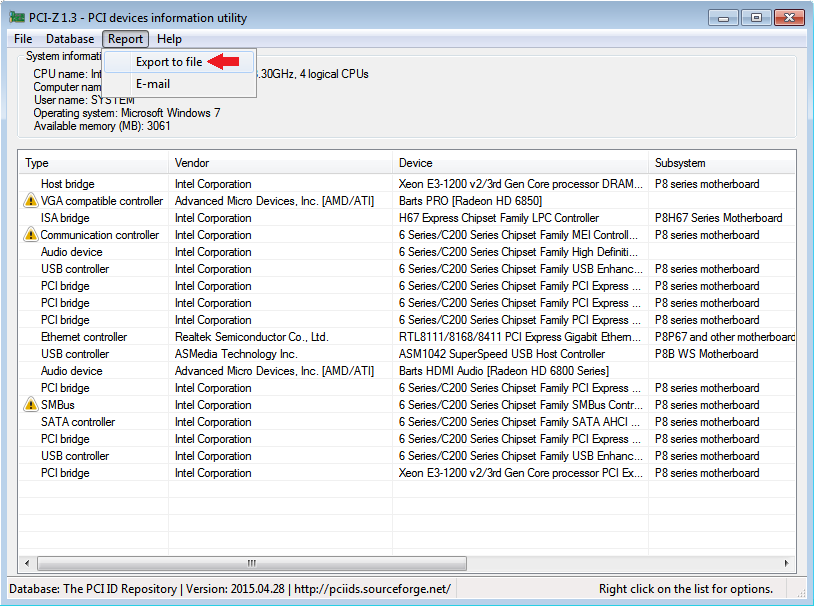Image resolution: width=814 pixels, height=606 pixels.
Task: Select the VGA compatible controller row
Action: point(407,200)
